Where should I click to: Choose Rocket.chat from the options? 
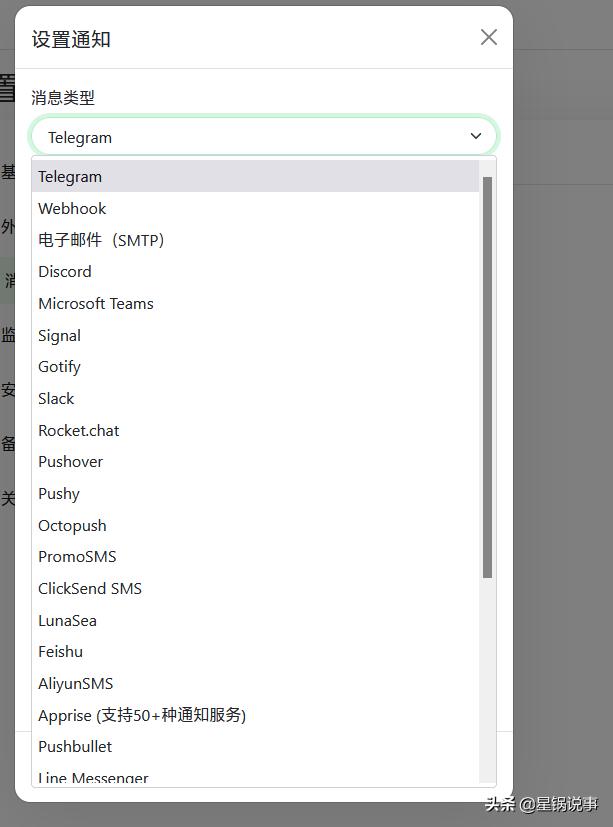(255, 430)
